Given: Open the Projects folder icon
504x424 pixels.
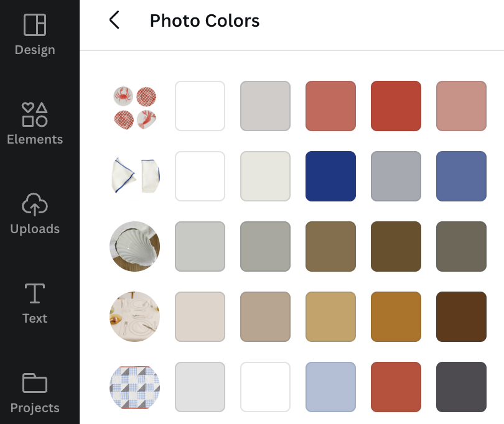Looking at the screenshot, I should pyautogui.click(x=35, y=383).
